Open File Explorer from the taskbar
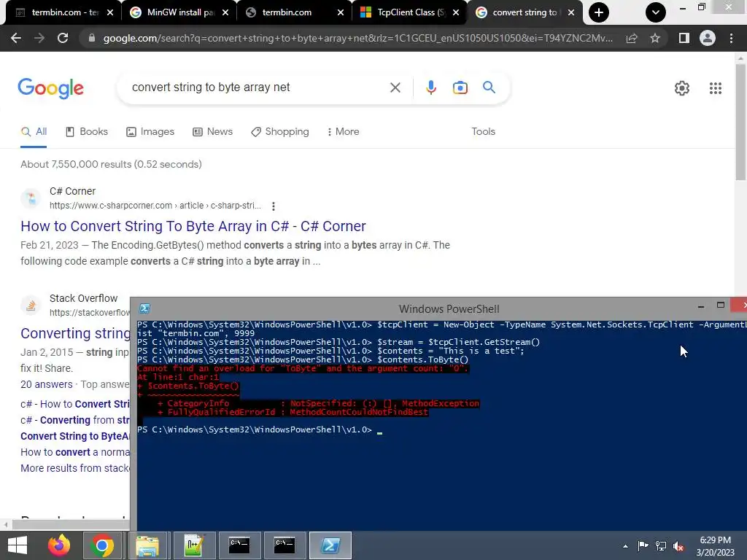This screenshot has height=560, width=747. (147, 545)
